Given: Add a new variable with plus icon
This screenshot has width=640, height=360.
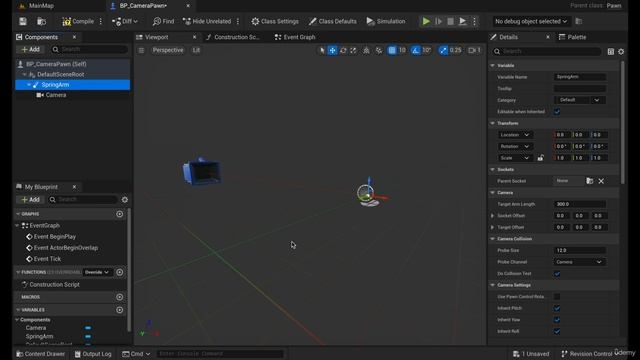Looking at the screenshot, I should (x=120, y=310).
